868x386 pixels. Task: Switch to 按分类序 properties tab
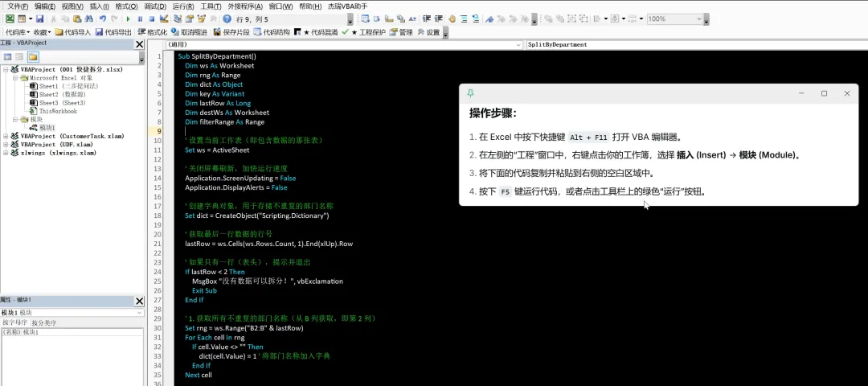pyautogui.click(x=43, y=322)
